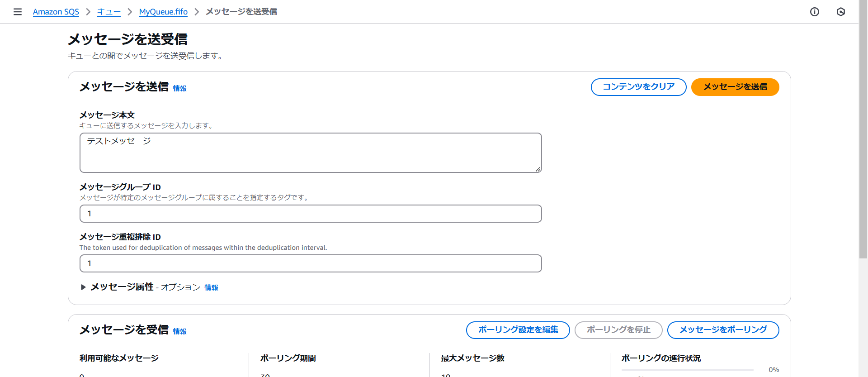Navigate to MyQueue.fifo breadcrumb
Image resolution: width=868 pixels, height=377 pixels.
(x=163, y=12)
